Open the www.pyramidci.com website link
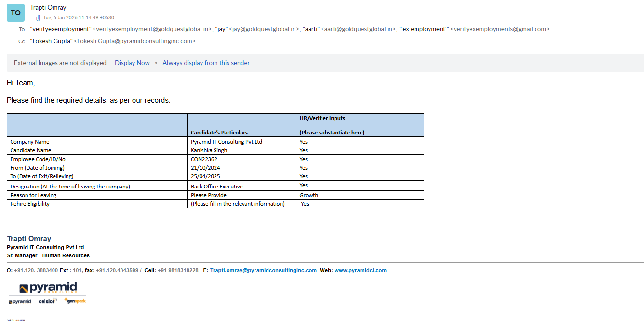Viewport: 644px width, 321px height. pyautogui.click(x=360, y=270)
